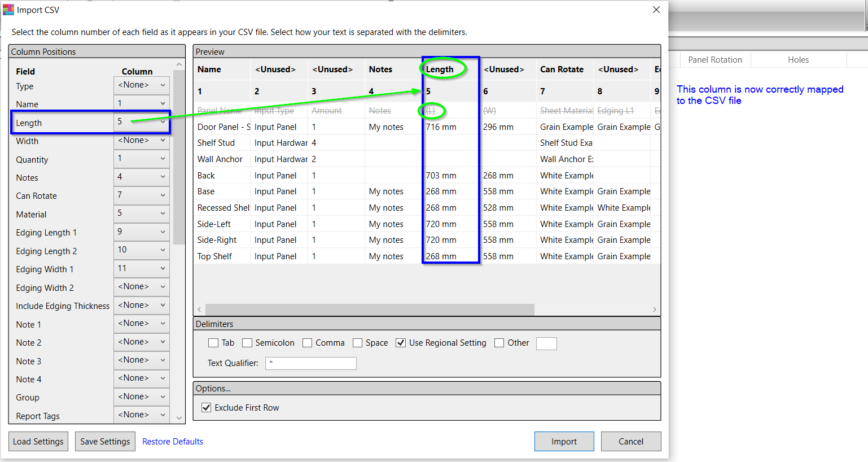Click the Notes preview column header

393,69
